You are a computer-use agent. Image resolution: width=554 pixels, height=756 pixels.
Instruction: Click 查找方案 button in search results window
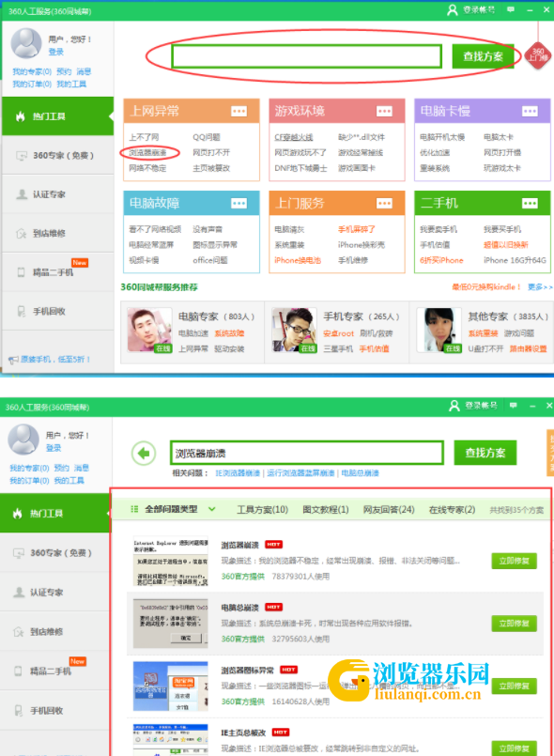(485, 453)
